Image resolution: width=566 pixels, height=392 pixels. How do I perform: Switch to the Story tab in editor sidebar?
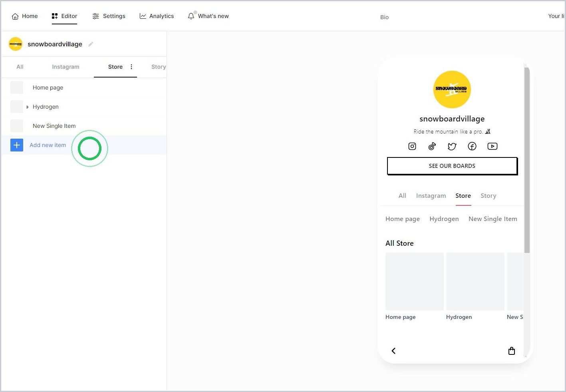[x=159, y=67]
